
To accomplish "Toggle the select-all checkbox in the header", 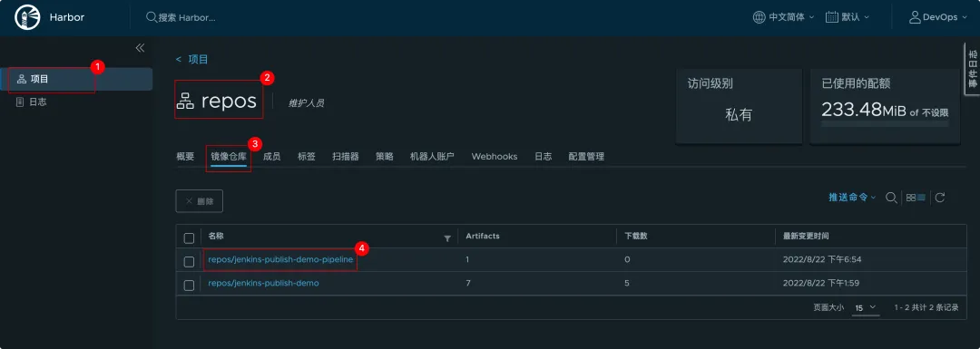I will [x=189, y=238].
